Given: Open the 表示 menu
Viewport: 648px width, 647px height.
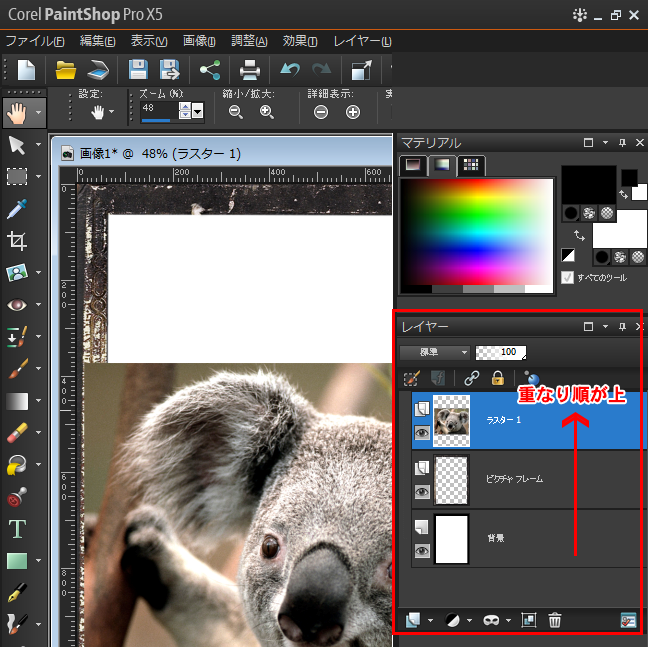Looking at the screenshot, I should (x=149, y=41).
